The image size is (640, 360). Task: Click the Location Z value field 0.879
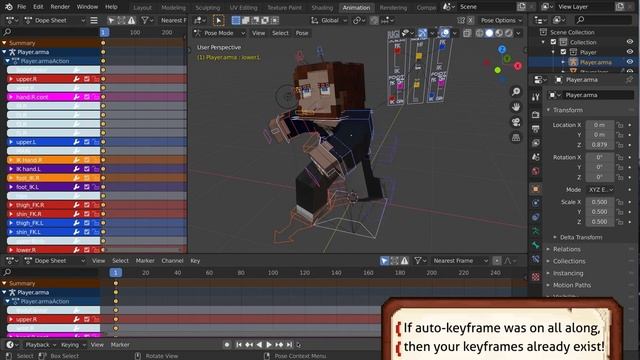coord(600,144)
